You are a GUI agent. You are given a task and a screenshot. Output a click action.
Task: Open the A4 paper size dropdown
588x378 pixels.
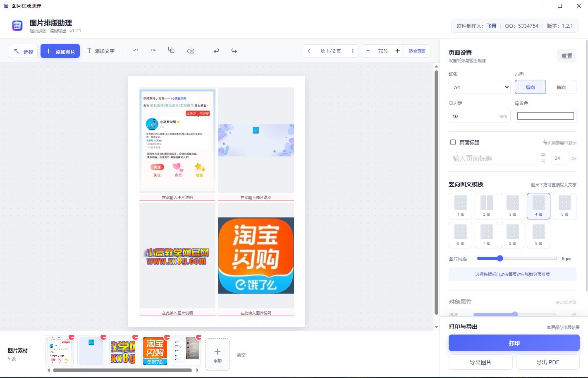coord(480,87)
